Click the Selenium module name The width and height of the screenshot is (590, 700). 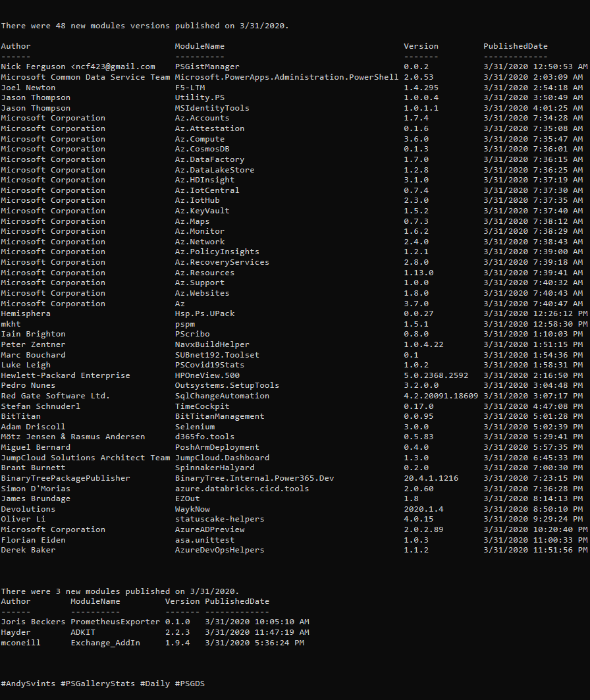point(195,427)
